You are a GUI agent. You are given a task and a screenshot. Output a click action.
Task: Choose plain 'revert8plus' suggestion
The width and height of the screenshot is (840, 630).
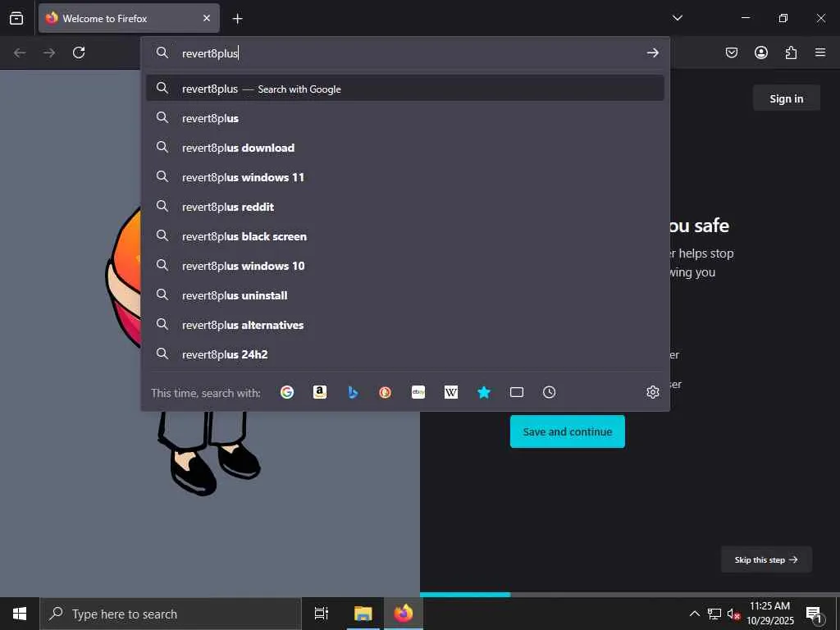[x=405, y=118]
